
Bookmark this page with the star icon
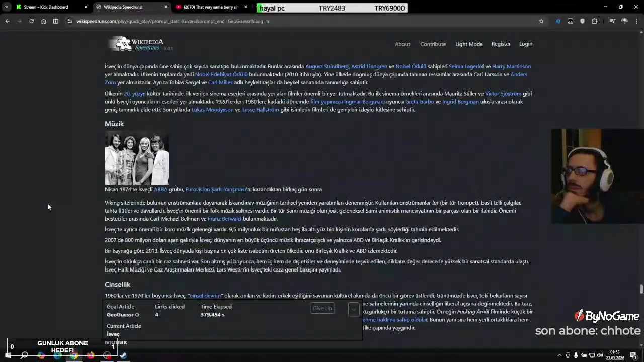(541, 21)
